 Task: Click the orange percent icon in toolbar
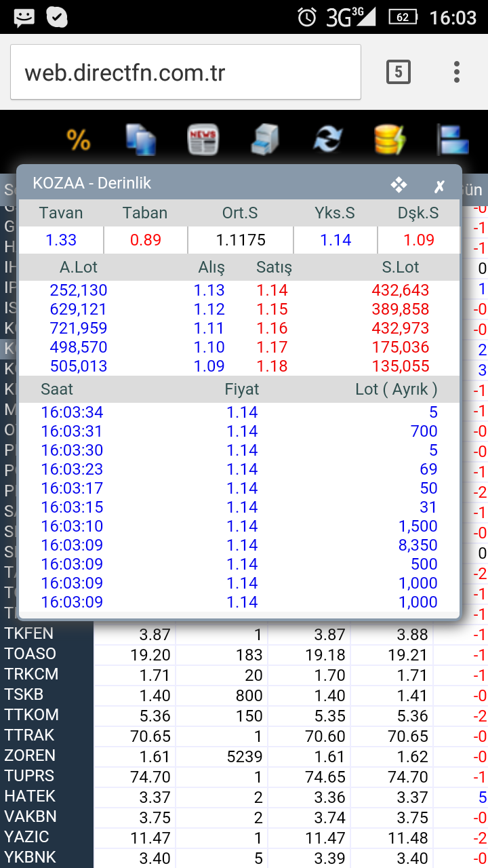click(79, 140)
